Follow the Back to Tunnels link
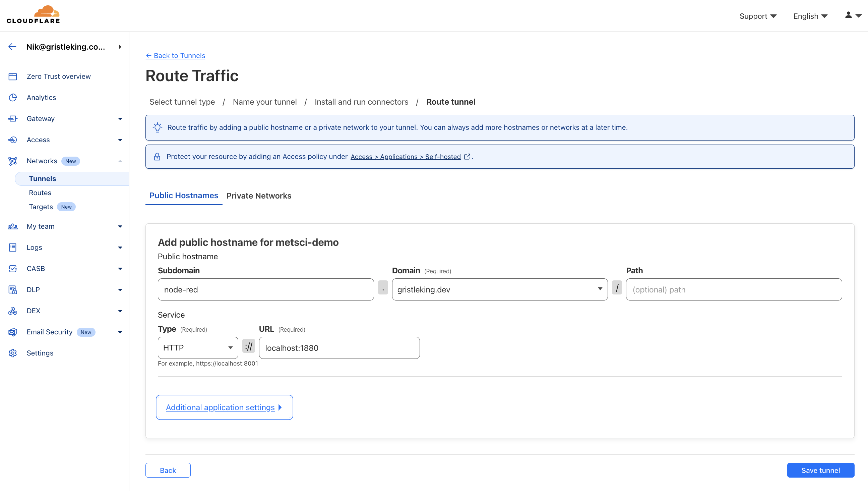 [x=175, y=55]
